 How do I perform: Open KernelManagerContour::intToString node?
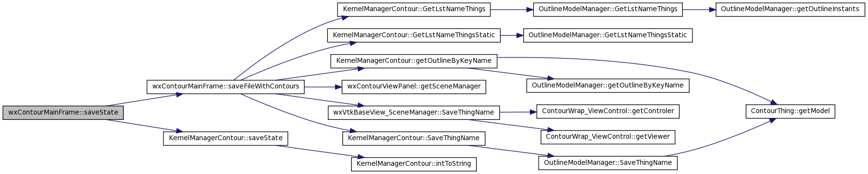point(414,164)
